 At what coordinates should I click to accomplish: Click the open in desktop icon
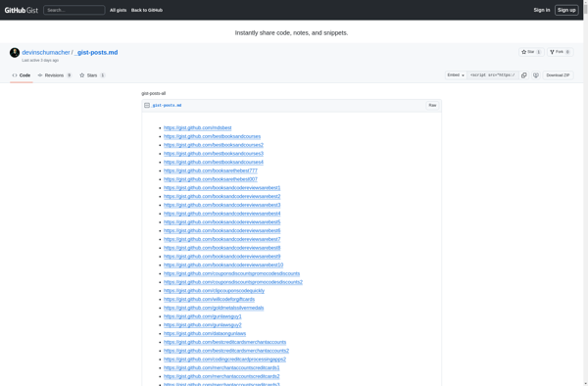536,75
